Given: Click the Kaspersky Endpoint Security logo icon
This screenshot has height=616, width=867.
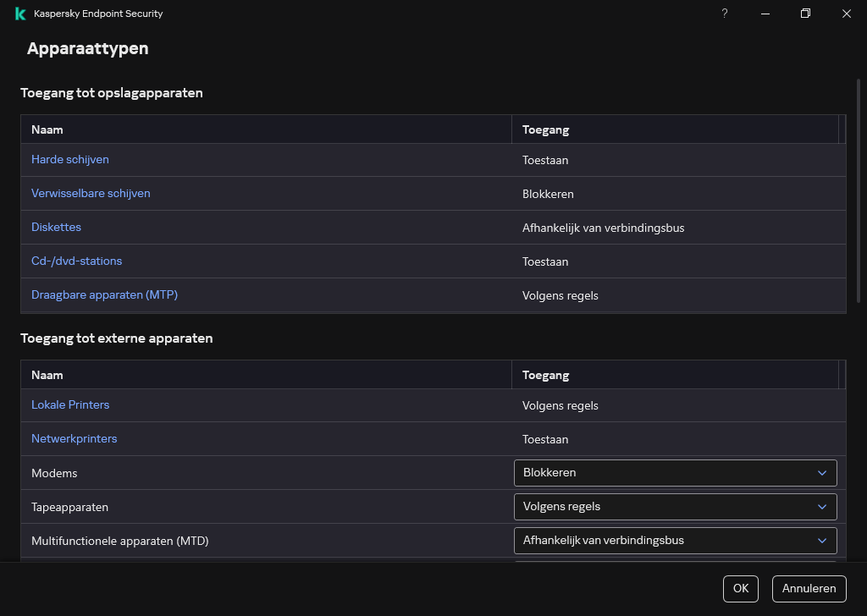Looking at the screenshot, I should tap(19, 14).
